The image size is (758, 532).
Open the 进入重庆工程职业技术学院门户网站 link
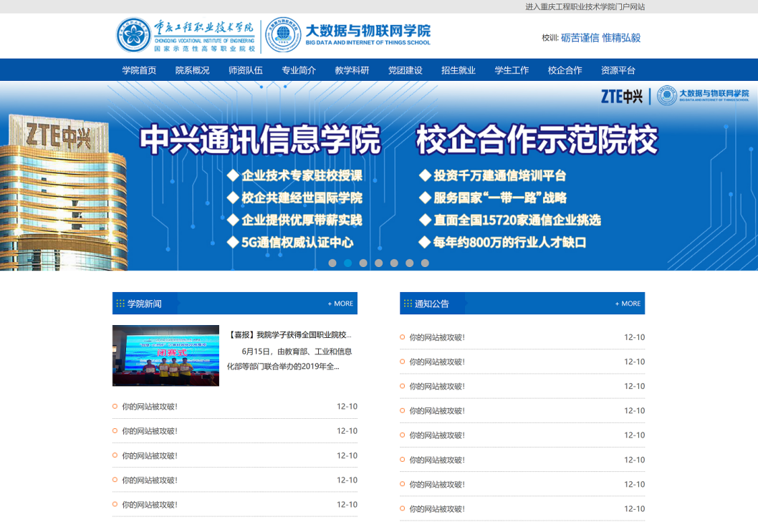(x=585, y=6)
